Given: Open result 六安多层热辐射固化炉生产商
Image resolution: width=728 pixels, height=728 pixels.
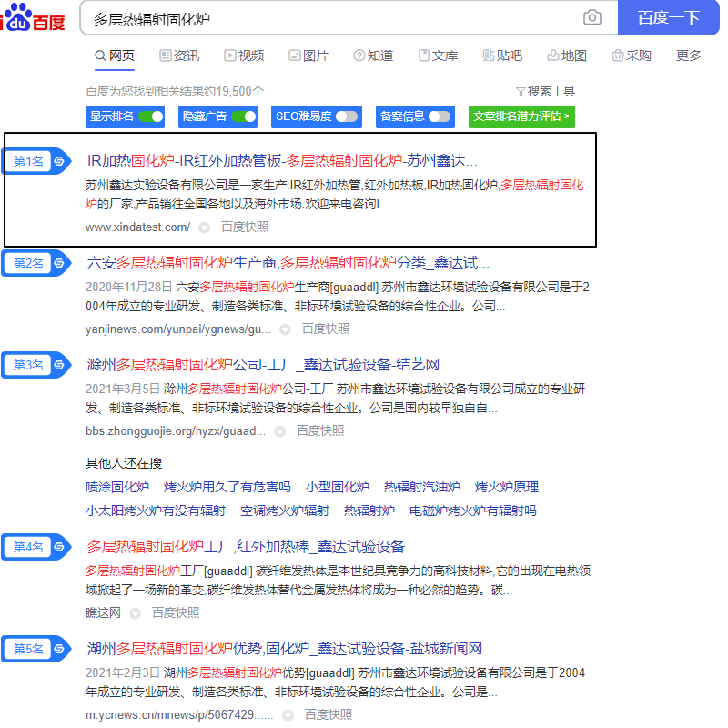Looking at the screenshot, I should pos(288,263).
